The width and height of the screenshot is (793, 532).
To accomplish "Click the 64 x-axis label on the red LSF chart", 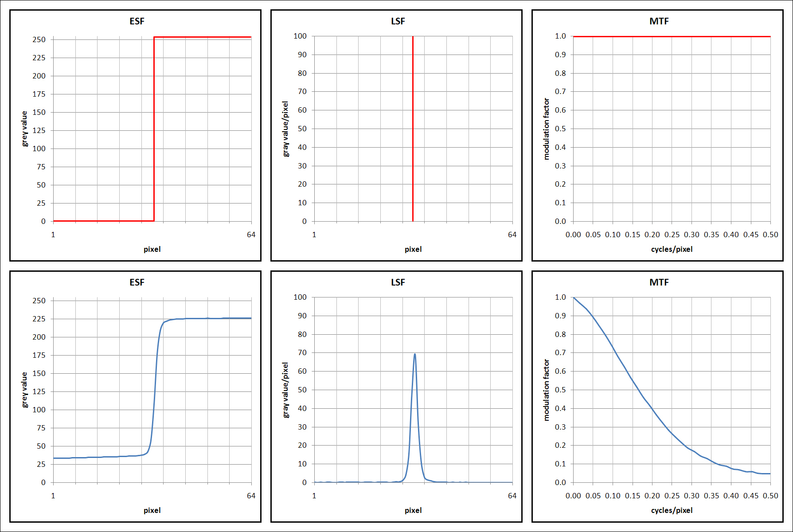I will (x=512, y=235).
